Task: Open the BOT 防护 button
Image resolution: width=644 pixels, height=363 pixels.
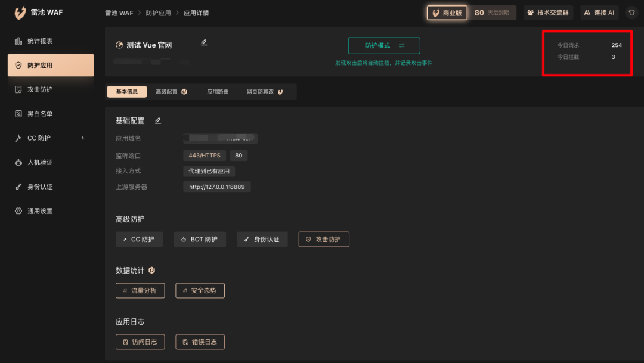Action: 200,240
